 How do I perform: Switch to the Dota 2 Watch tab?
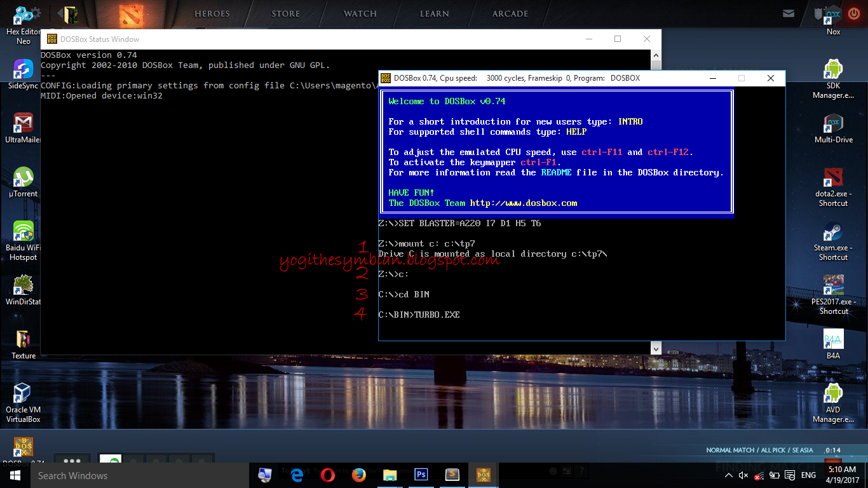coord(360,13)
